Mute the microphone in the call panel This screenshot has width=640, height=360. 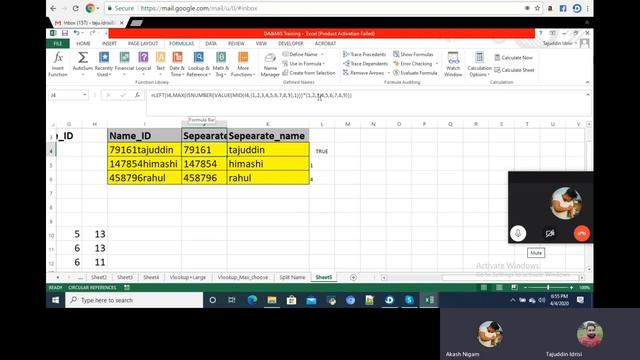click(518, 233)
